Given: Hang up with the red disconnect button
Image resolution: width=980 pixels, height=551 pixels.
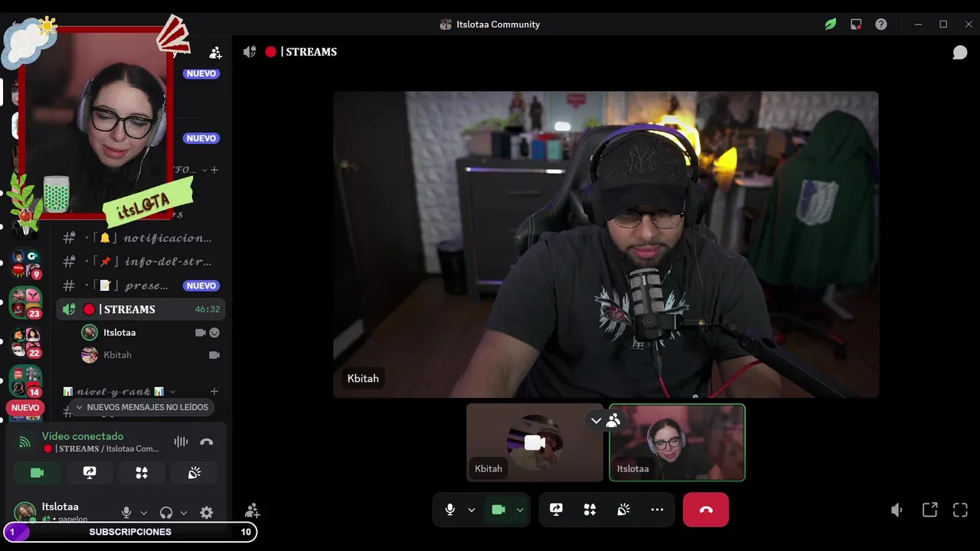Looking at the screenshot, I should click(706, 510).
